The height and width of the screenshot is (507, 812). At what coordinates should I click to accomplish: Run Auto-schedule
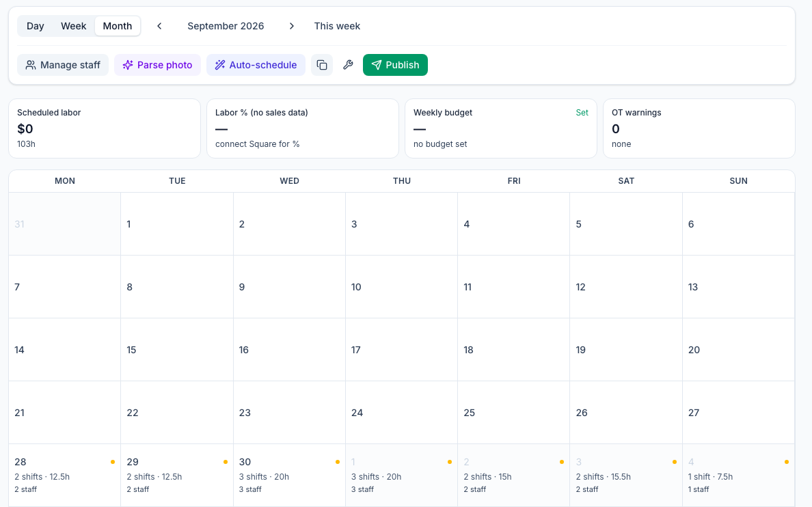[x=256, y=65]
